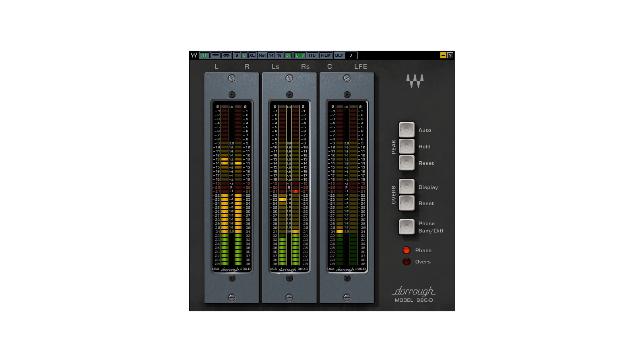Choose ITU channel layout
Screen dimensions: 644x362
coord(312,56)
